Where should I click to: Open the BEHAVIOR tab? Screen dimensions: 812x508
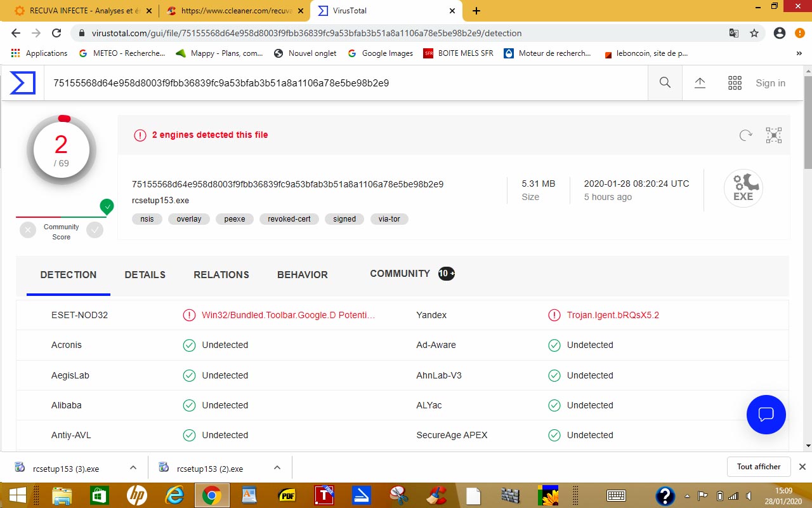(303, 275)
